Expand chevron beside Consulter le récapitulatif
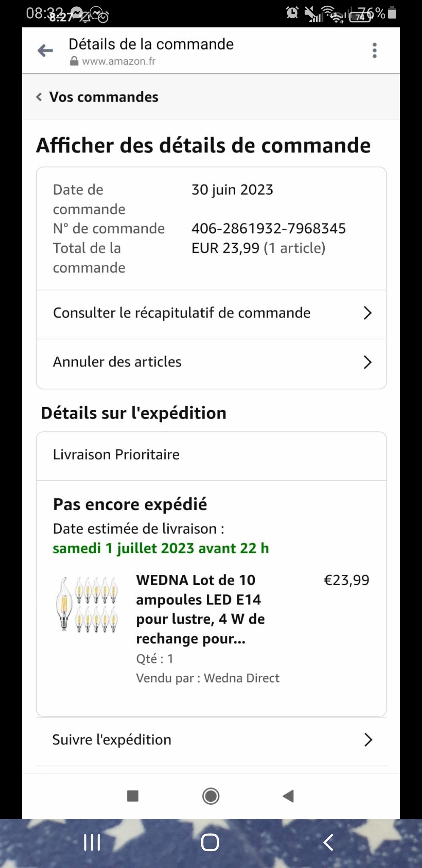The image size is (422, 868). pyautogui.click(x=367, y=313)
